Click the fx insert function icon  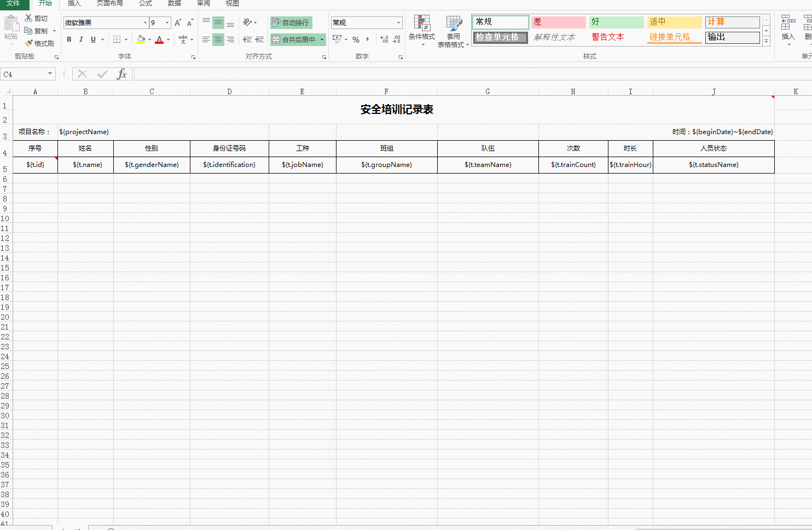point(122,74)
